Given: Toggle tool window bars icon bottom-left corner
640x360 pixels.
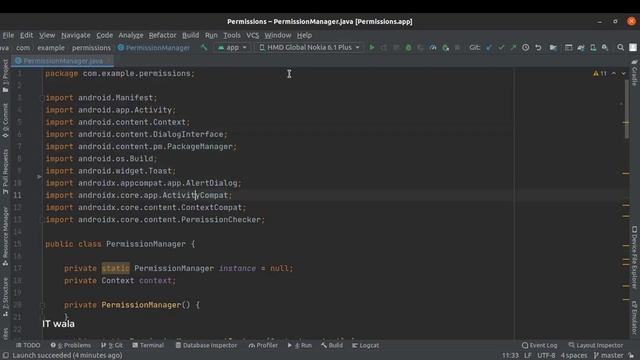Looking at the screenshot, I should pyautogui.click(x=5, y=356).
